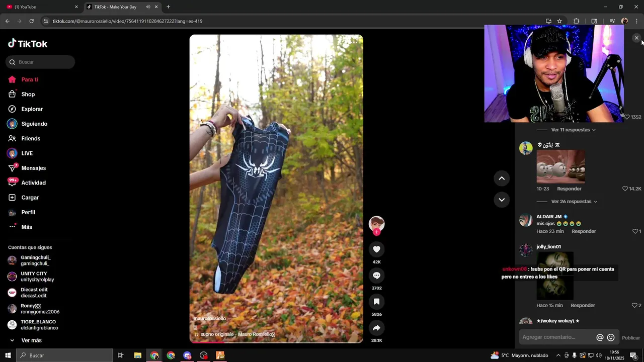
Task: Click the address bar URL
Action: tap(127, 21)
